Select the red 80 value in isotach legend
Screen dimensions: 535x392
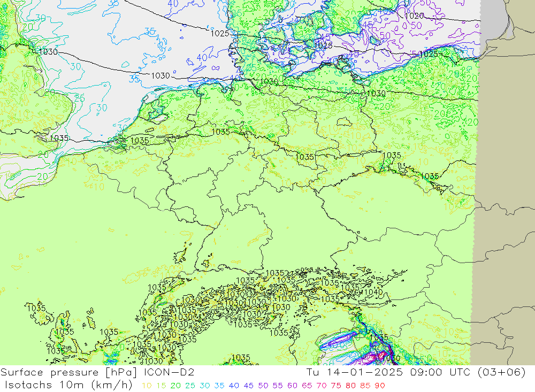(351, 386)
